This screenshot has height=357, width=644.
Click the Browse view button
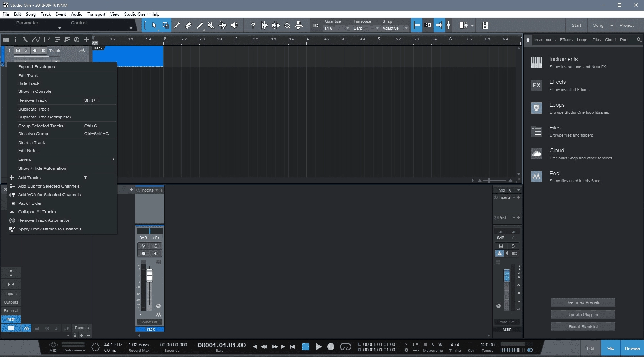point(632,348)
